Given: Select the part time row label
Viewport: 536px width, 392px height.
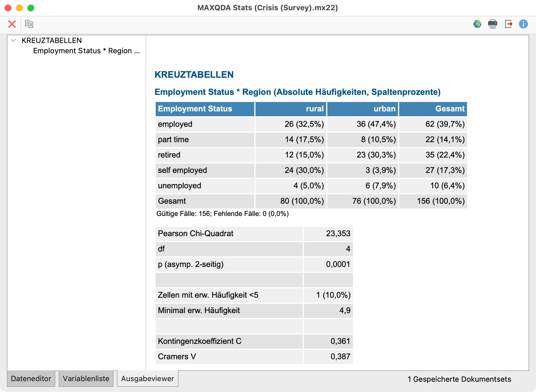Looking at the screenshot, I should [x=205, y=140].
